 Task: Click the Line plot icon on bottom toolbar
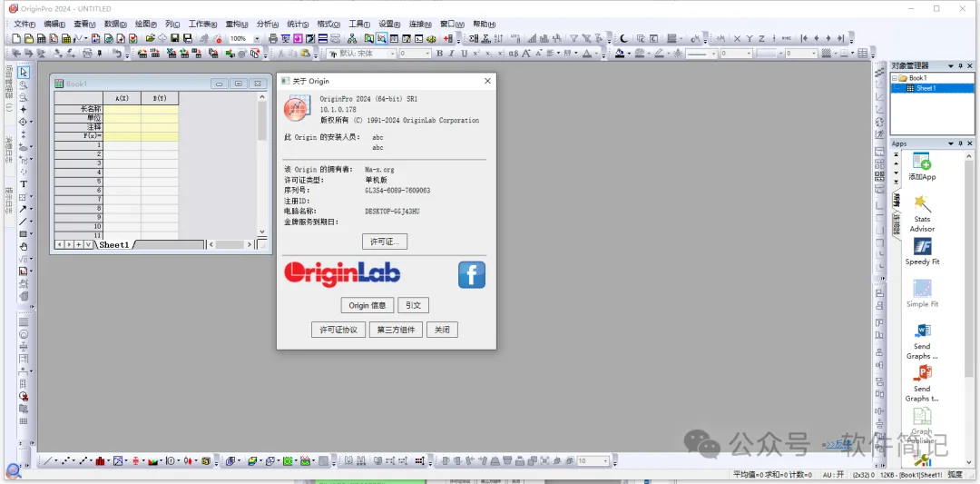[48, 461]
